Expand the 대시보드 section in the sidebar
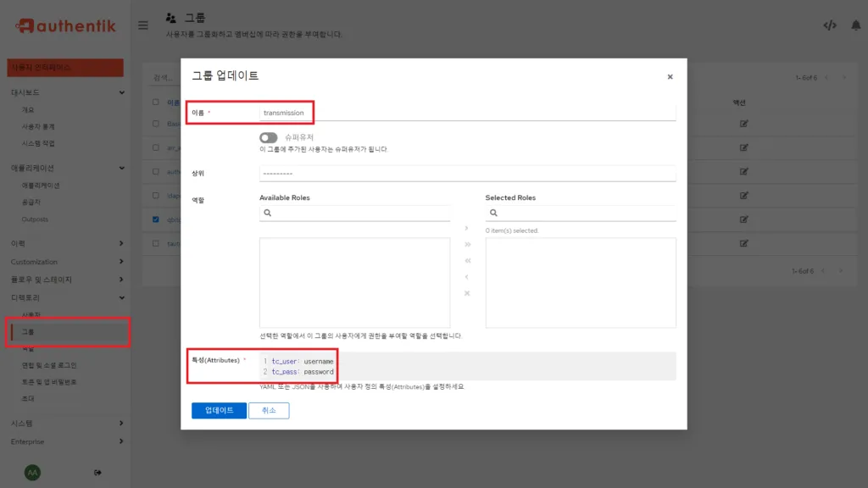The height and width of the screenshot is (488, 868). (64, 91)
